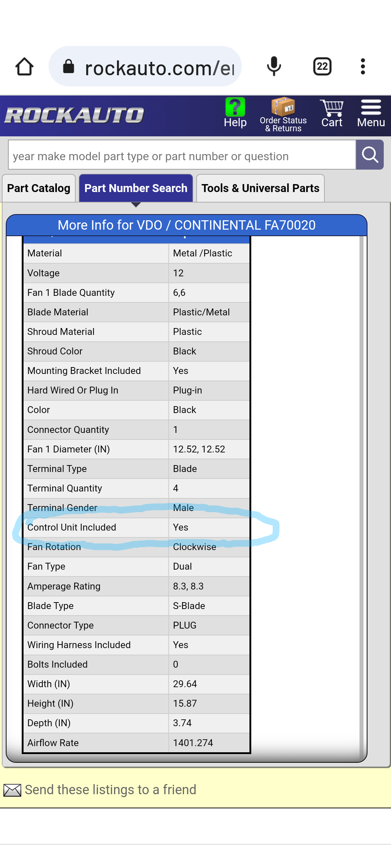The width and height of the screenshot is (391, 868).
Task: Select the 'Terminal Type' label
Action: 57,469
